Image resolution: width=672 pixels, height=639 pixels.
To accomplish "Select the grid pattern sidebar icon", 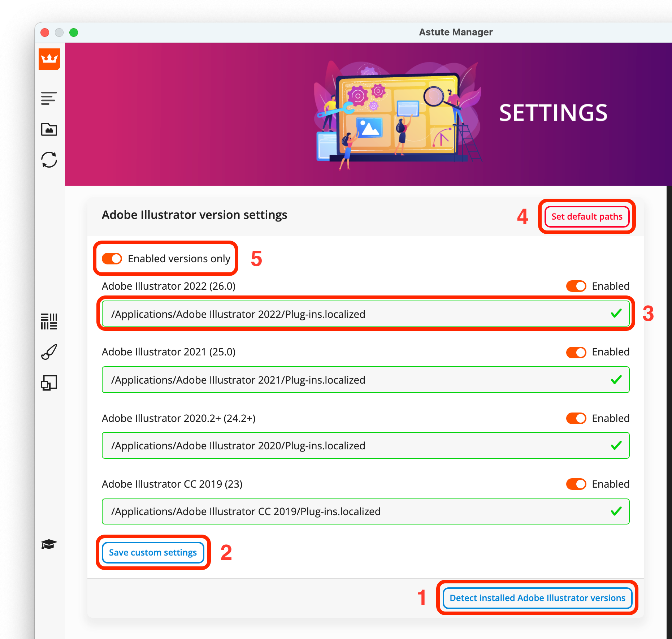I will [49, 321].
